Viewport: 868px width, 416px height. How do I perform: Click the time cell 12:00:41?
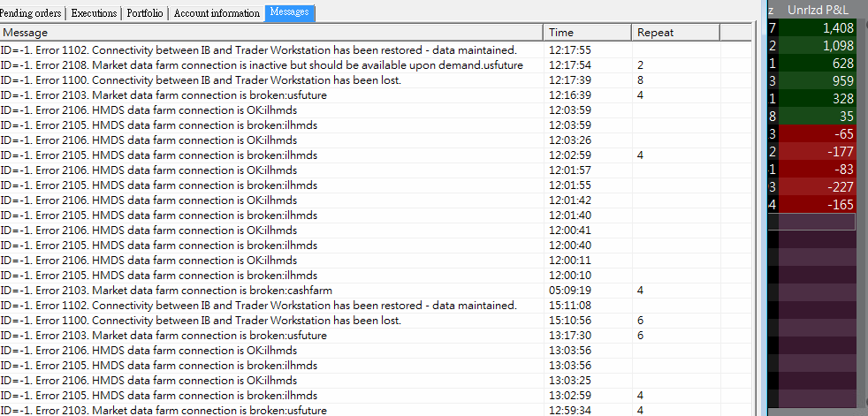[x=570, y=231]
